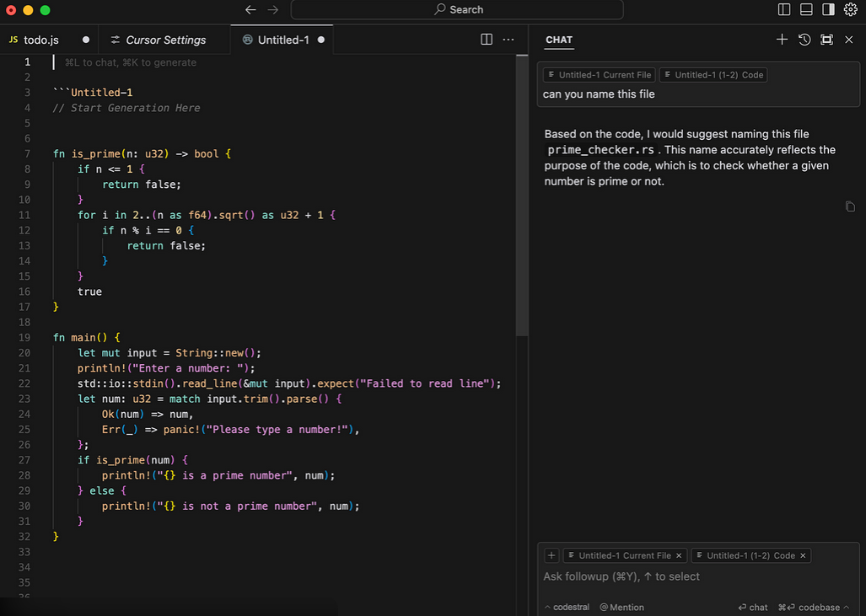Click the unsaved dot on Untitled-1 tab
This screenshot has width=866, height=616.
321,40
